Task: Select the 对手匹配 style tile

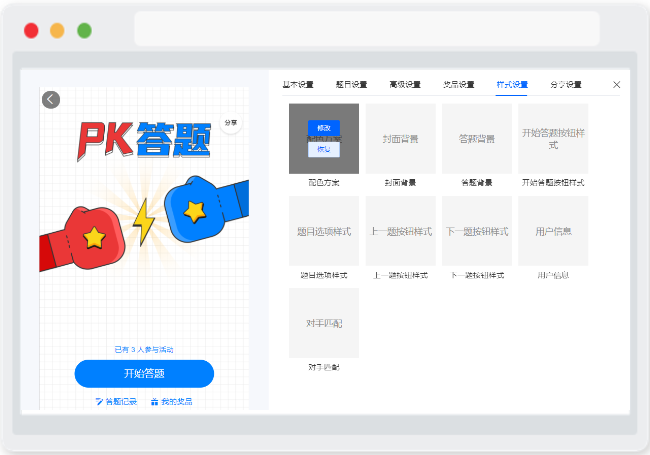Action: 324,323
